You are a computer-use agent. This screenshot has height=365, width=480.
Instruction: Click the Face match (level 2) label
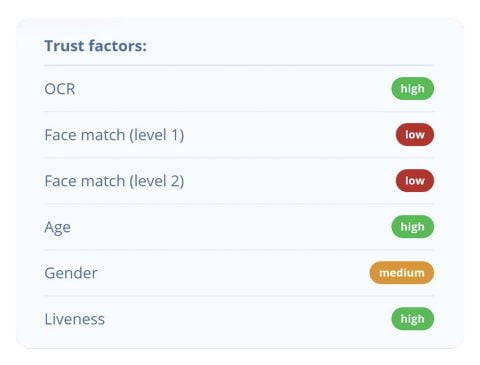point(114,181)
